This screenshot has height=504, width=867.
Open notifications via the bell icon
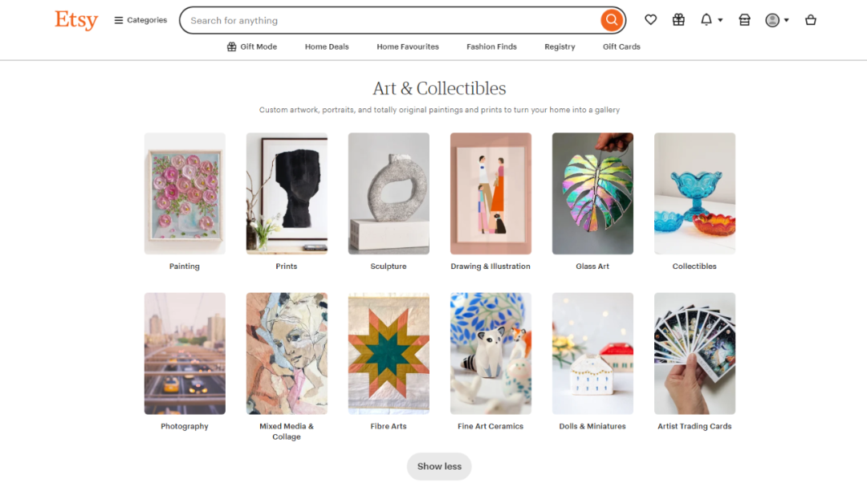click(x=707, y=19)
